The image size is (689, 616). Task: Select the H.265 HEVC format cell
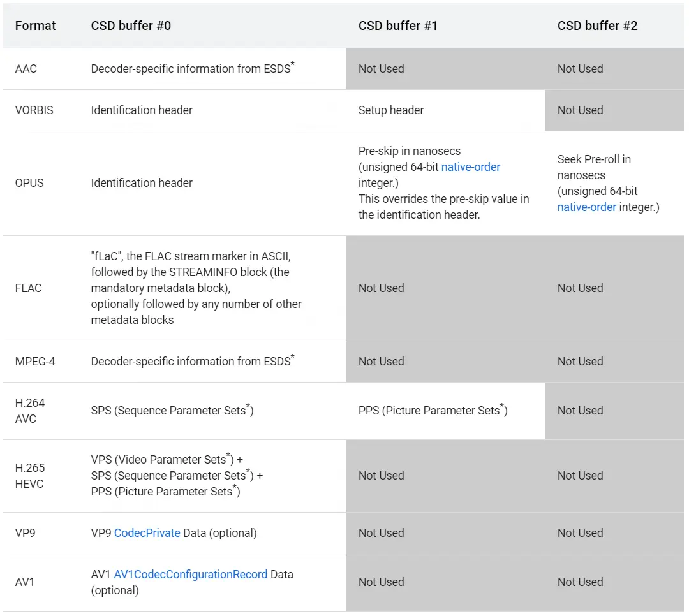[30, 476]
